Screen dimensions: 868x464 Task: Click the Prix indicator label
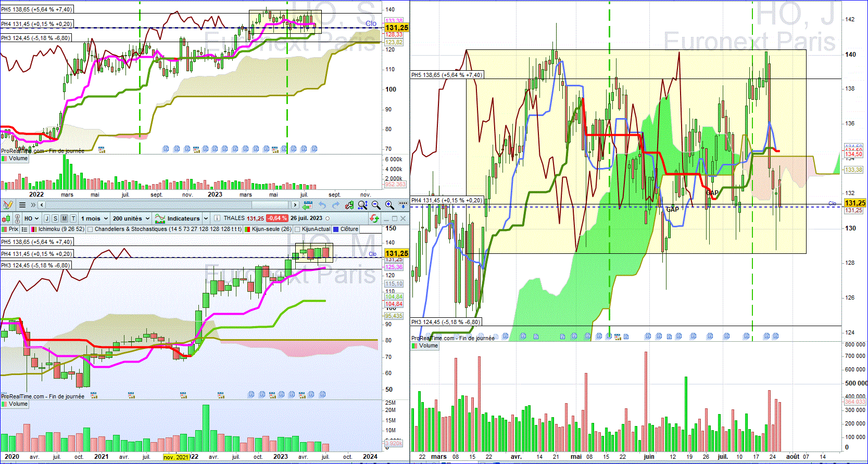pyautogui.click(x=14, y=229)
